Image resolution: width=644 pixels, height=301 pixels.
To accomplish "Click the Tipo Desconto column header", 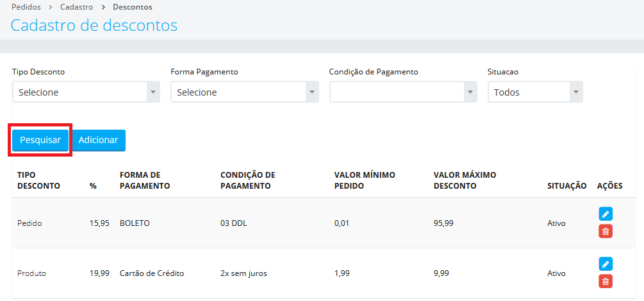I will (x=38, y=180).
